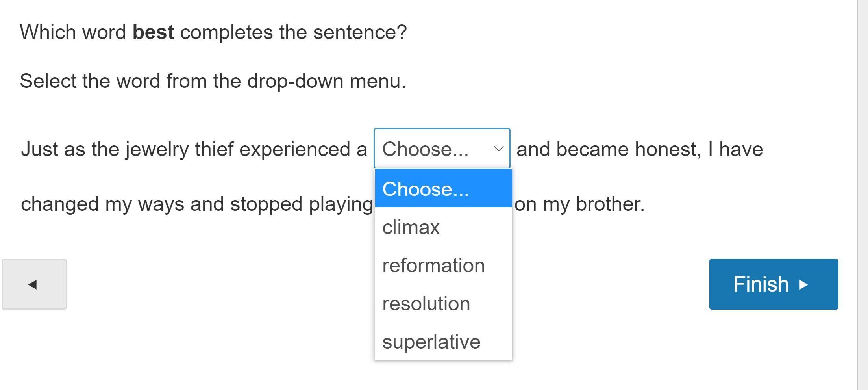Click the back arrow navigation button

pos(34,284)
